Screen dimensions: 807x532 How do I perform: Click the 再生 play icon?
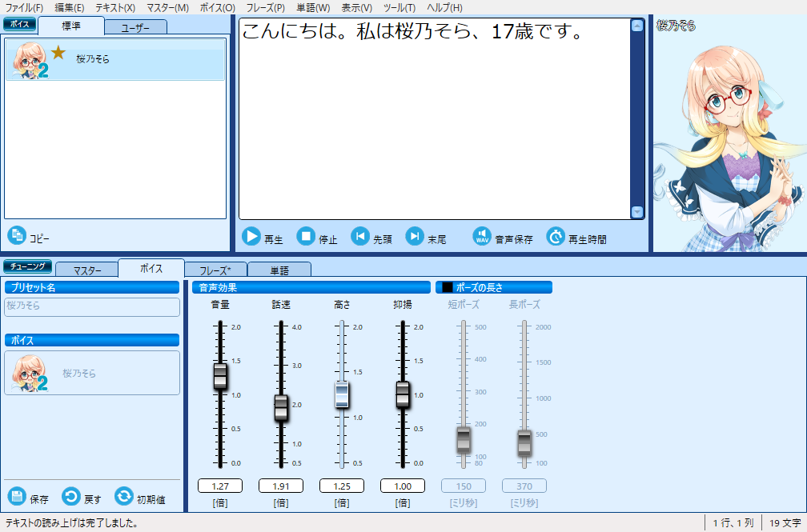[x=251, y=237]
